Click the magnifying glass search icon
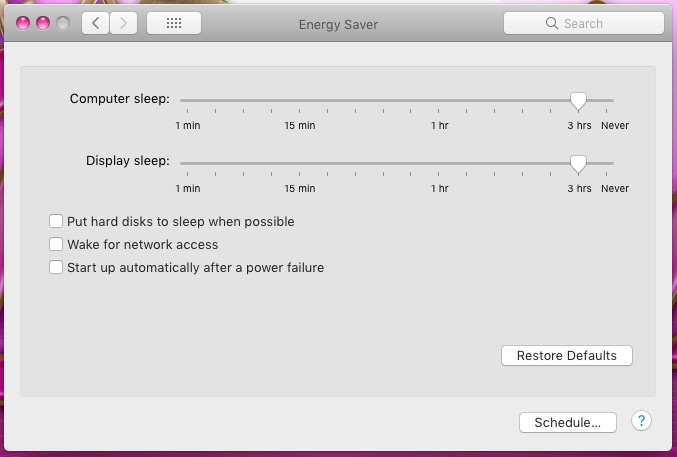Viewport: 677px width, 457px height. coord(552,23)
